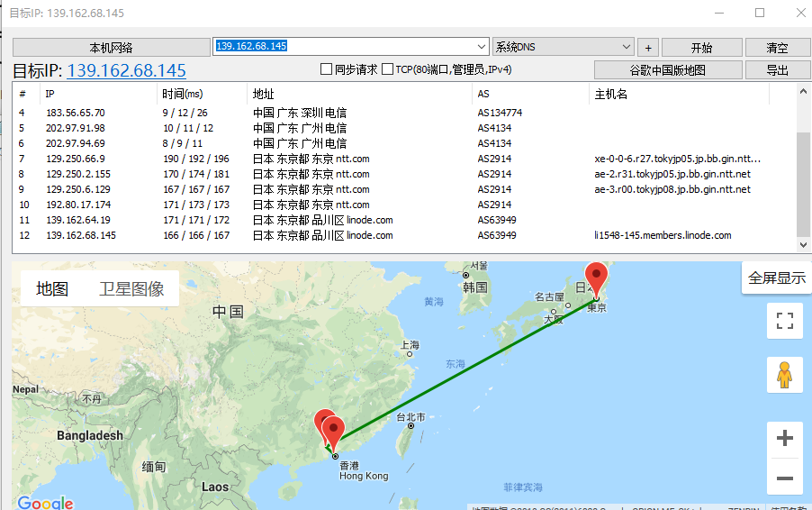Click the 本机网络 button
Screen dimensions: 812x510
(x=112, y=48)
